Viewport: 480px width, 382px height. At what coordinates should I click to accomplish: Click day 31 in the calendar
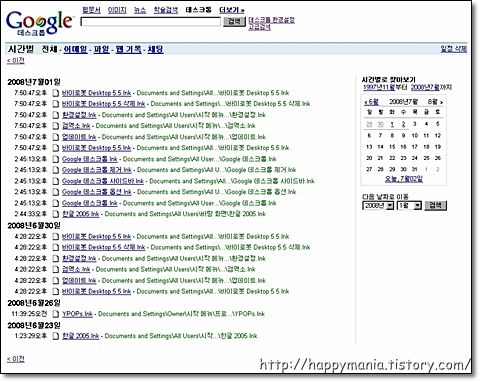(415, 169)
